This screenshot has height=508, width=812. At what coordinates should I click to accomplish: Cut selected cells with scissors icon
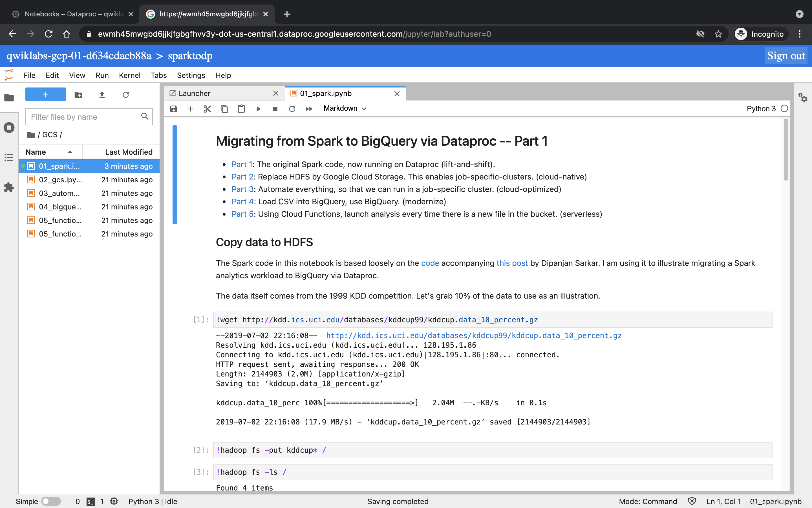[x=207, y=109]
